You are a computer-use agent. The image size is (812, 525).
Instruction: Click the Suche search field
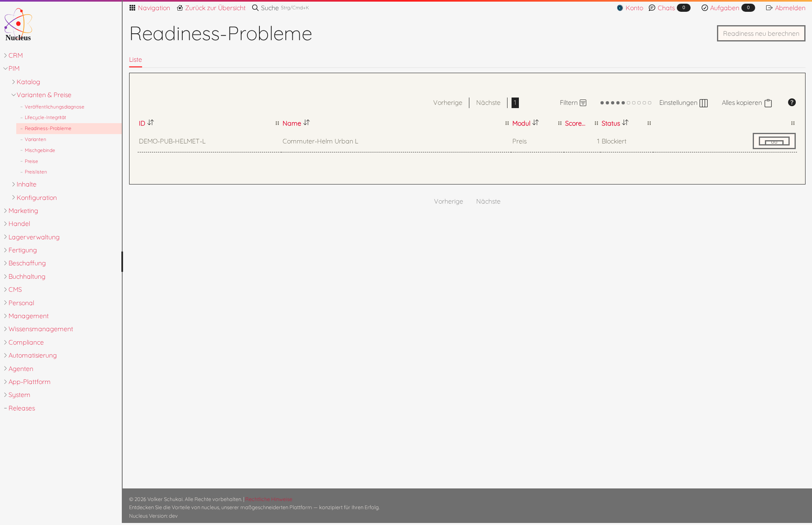click(x=281, y=8)
